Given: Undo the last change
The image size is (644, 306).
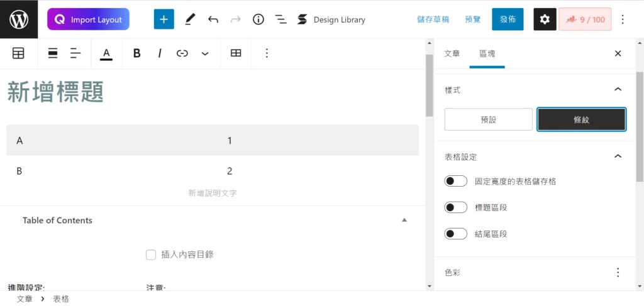Looking at the screenshot, I should click(213, 19).
